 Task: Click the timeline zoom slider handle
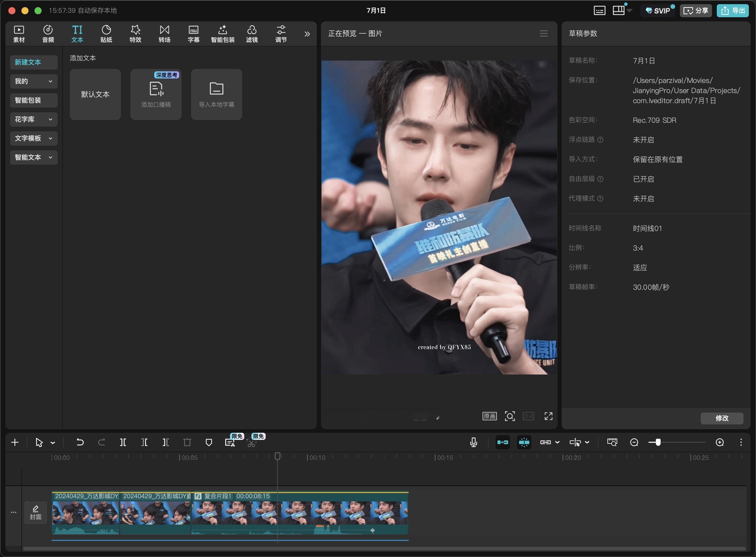658,442
